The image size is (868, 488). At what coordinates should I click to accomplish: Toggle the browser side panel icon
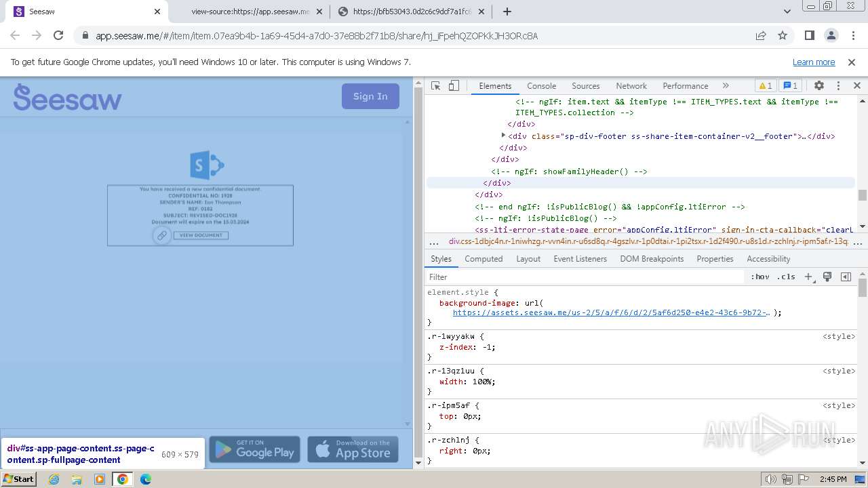tap(809, 35)
